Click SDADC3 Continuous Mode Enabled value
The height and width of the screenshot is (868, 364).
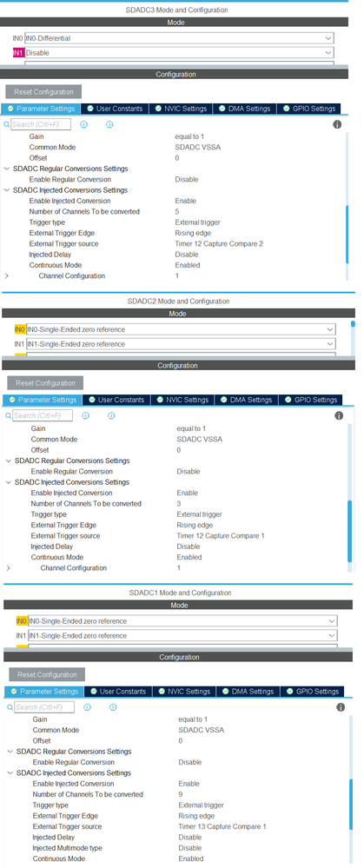click(x=188, y=265)
